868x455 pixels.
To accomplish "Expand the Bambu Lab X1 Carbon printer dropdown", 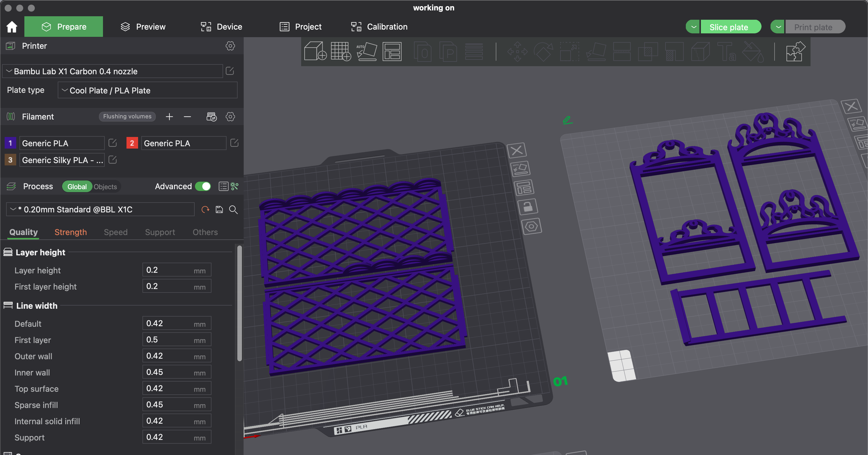I will pyautogui.click(x=113, y=71).
